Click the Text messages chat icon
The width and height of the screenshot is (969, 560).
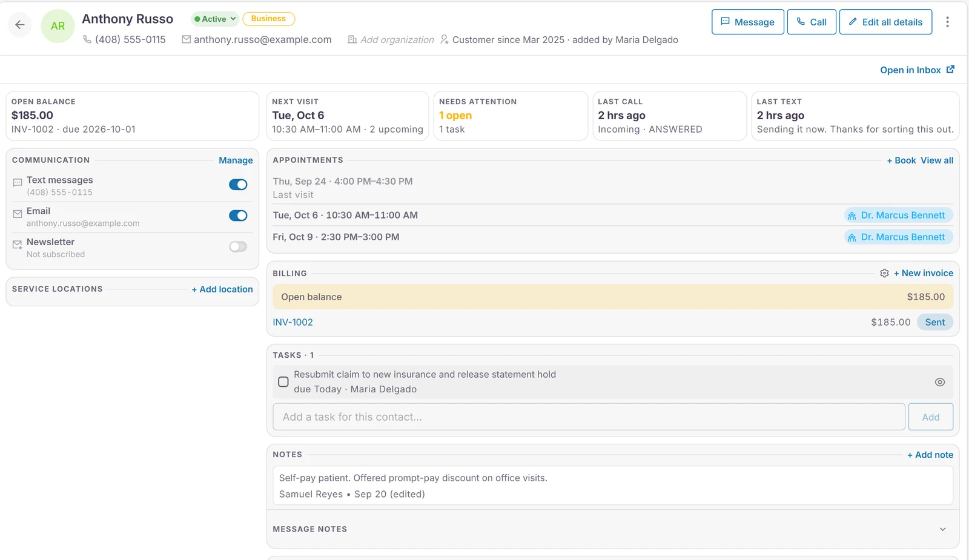(x=18, y=182)
